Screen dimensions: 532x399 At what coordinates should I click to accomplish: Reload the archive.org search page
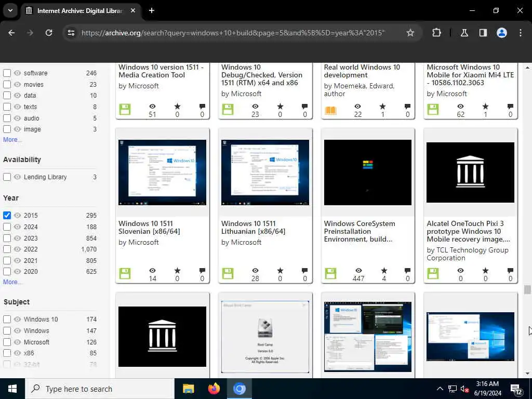(x=49, y=33)
